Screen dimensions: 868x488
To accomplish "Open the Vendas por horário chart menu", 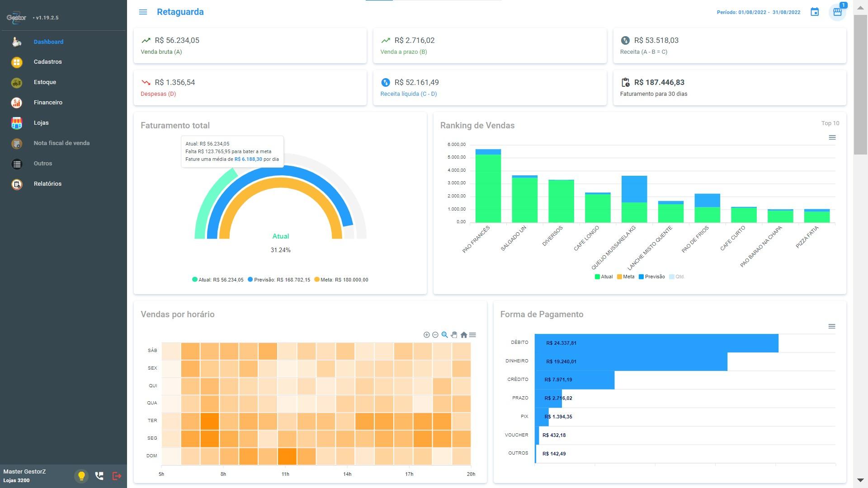I will point(472,335).
